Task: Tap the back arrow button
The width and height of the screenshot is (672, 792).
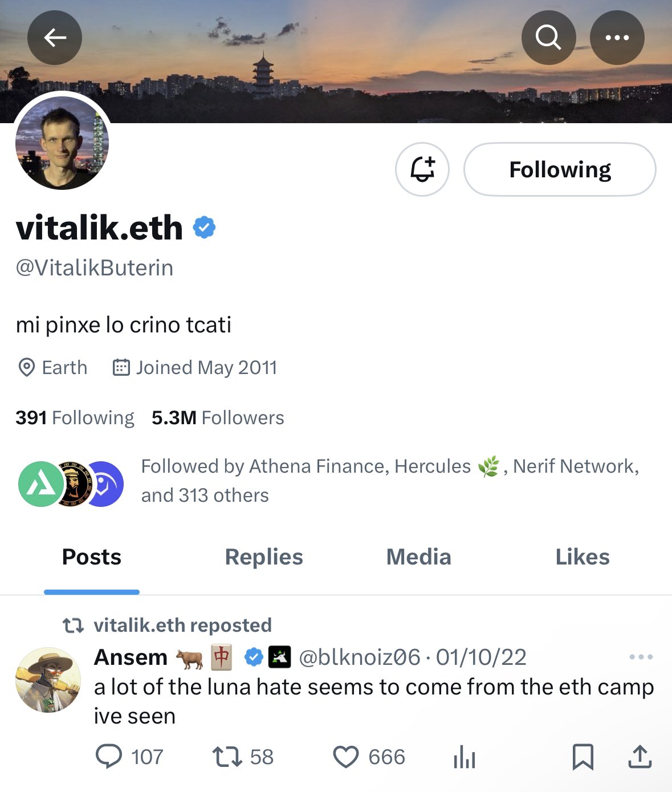Action: [x=55, y=38]
